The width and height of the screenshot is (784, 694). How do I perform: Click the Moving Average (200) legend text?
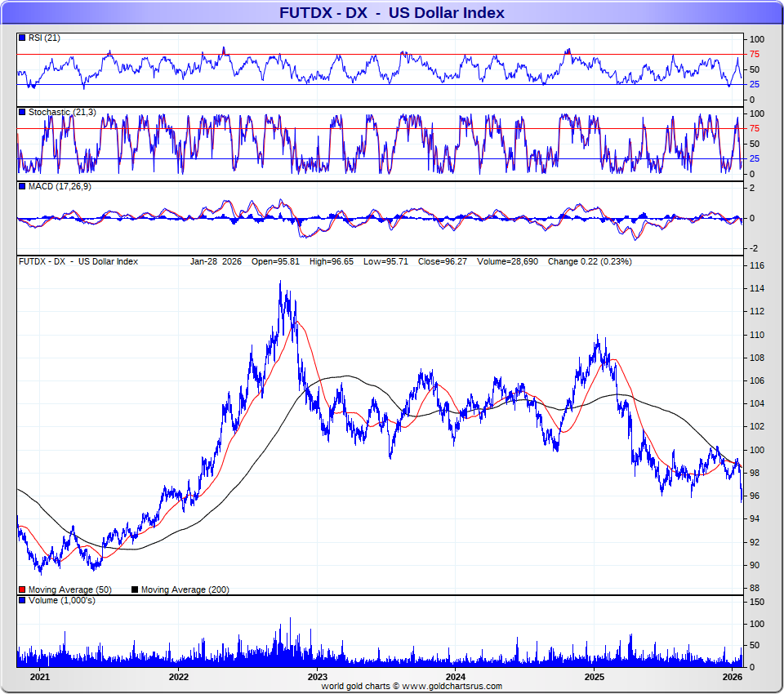point(185,590)
